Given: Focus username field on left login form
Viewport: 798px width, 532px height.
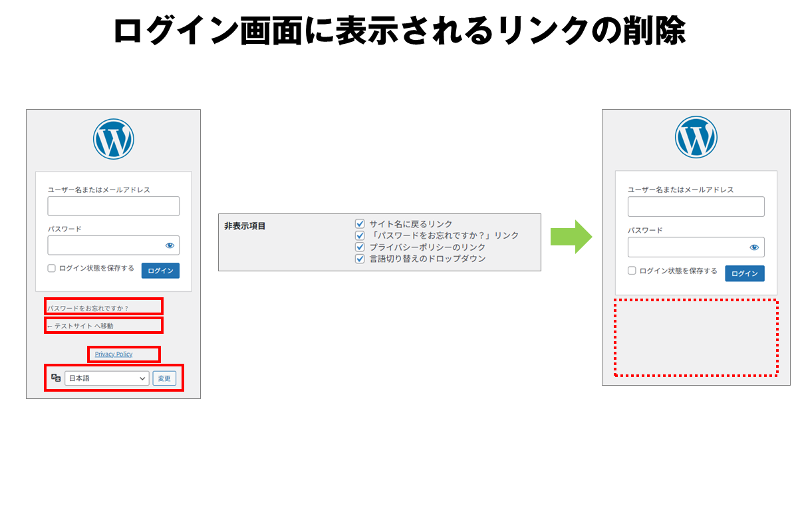Looking at the screenshot, I should 114,206.
